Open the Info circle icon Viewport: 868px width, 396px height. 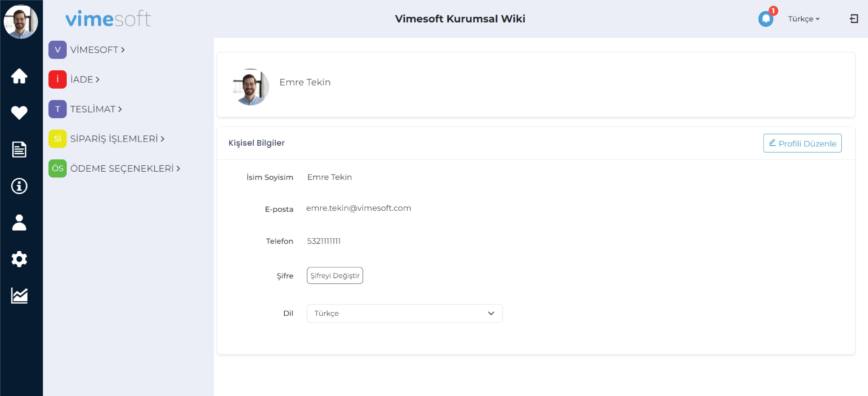click(x=19, y=186)
